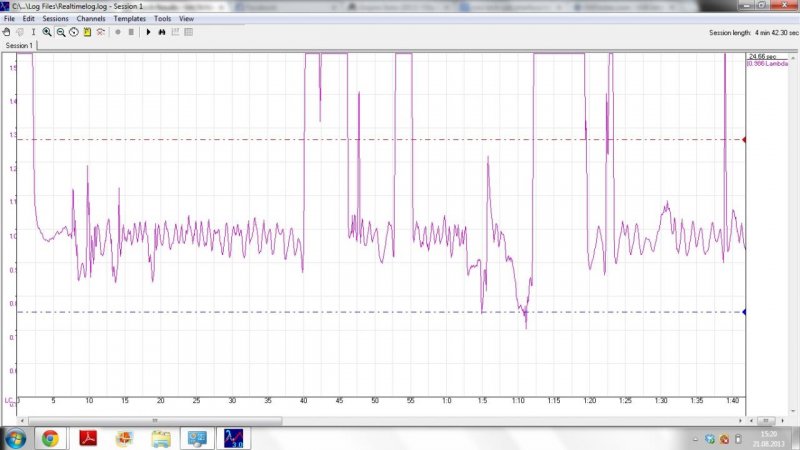Select the text cursor tool
Viewport: 800px width, 450px height.
(33, 32)
